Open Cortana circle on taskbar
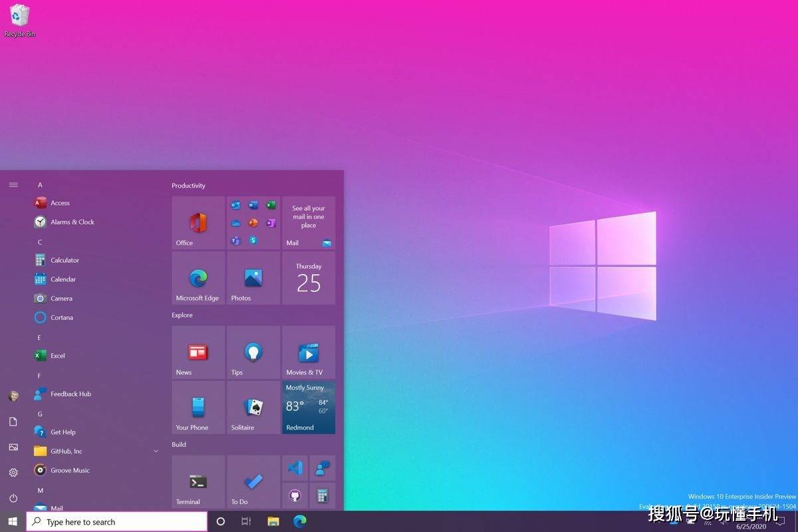 tap(221, 522)
